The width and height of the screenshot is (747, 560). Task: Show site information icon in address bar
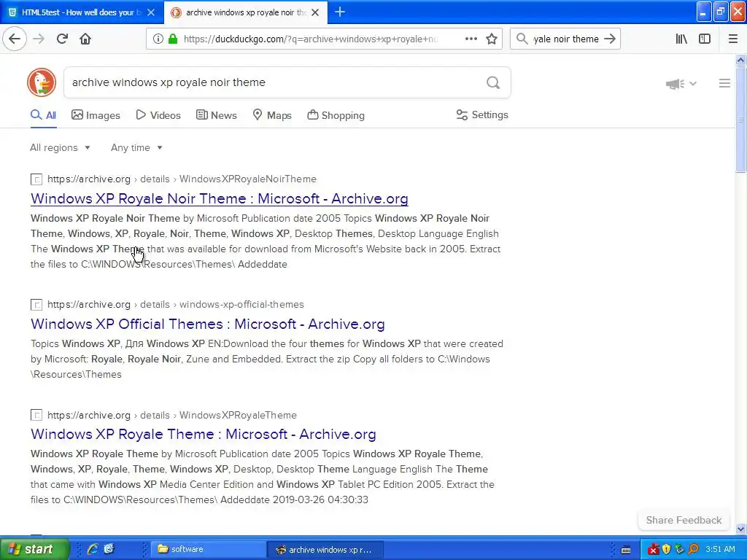[x=158, y=39]
